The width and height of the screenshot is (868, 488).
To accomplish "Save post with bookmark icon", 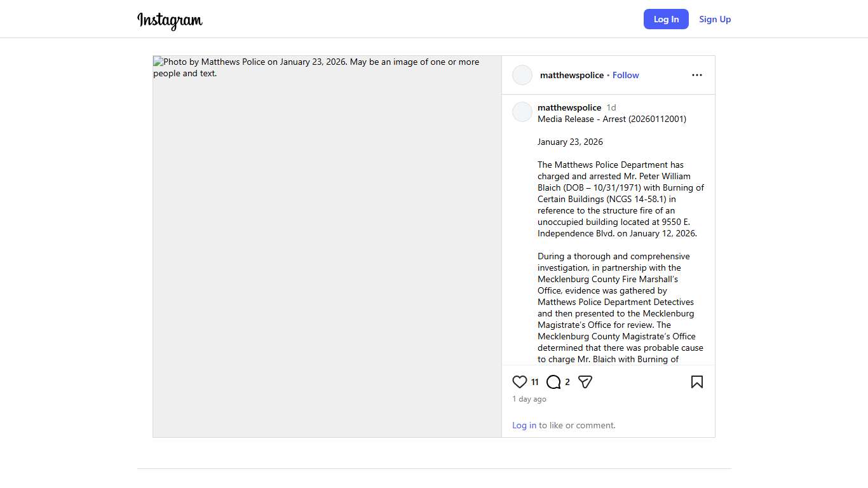I will (696, 382).
